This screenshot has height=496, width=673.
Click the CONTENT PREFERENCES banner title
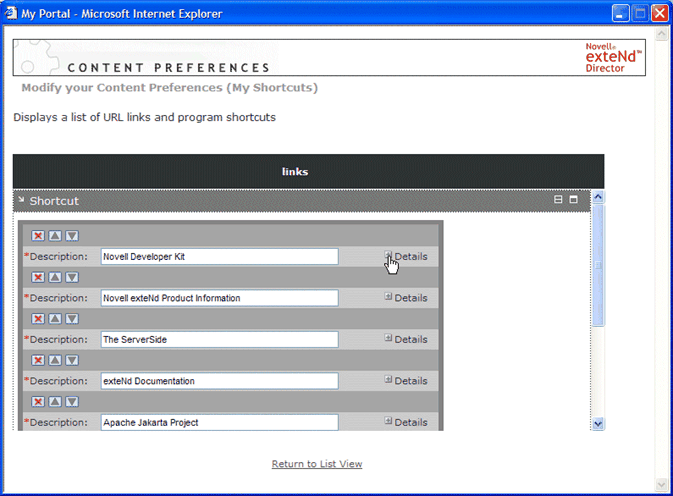(x=169, y=68)
